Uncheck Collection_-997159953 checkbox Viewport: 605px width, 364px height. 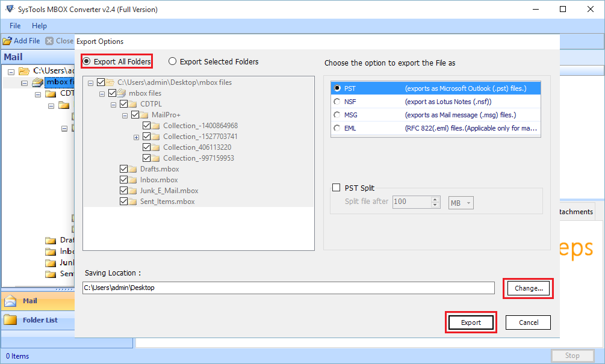point(146,158)
